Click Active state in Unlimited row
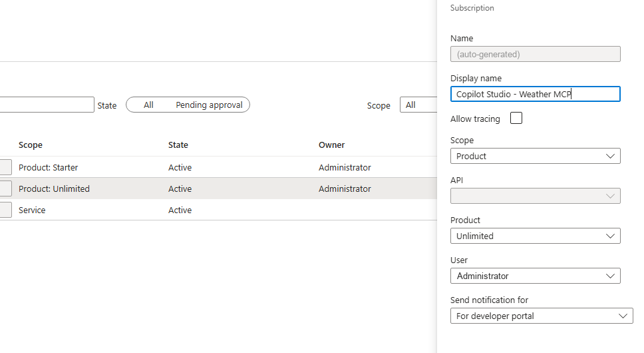Image resolution: width=644 pixels, height=353 pixels. point(180,189)
